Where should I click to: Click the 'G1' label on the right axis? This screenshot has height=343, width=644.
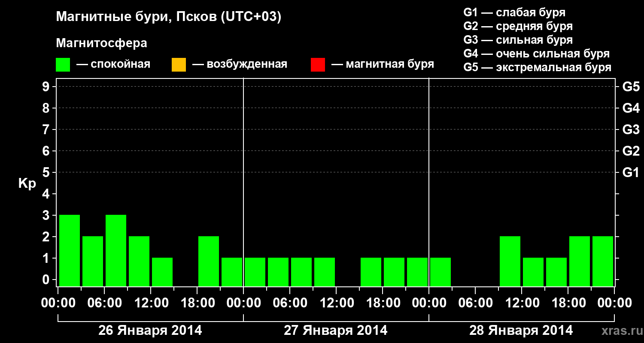[631, 172]
